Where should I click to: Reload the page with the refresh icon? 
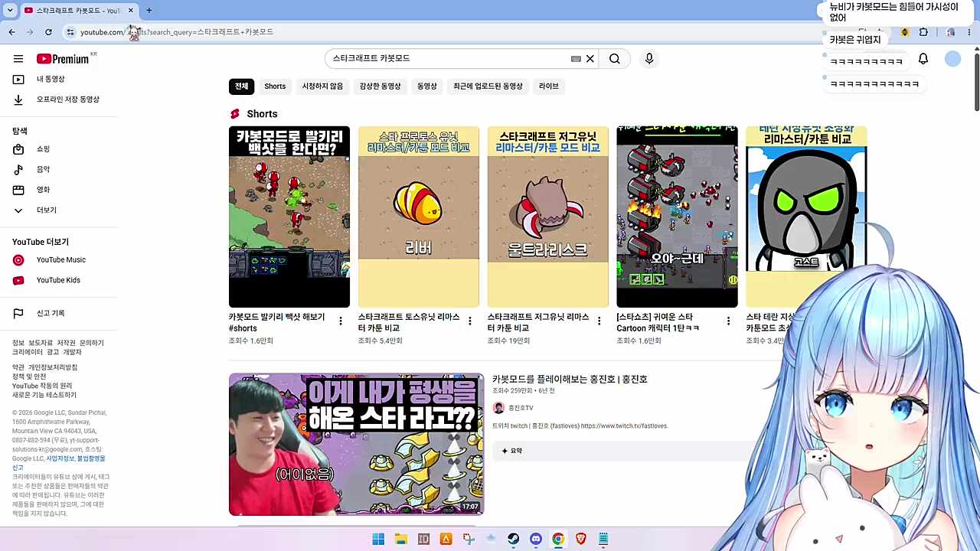[48, 32]
